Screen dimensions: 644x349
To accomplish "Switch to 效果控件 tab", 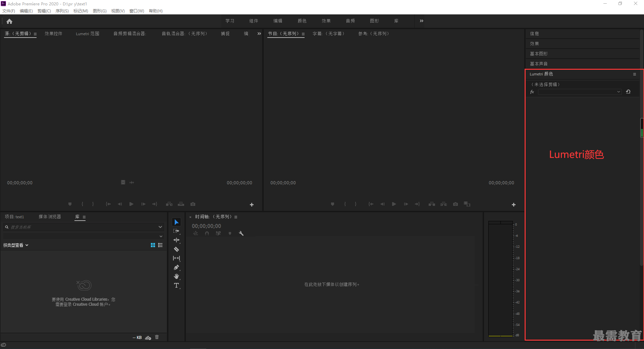I will click(x=53, y=34).
